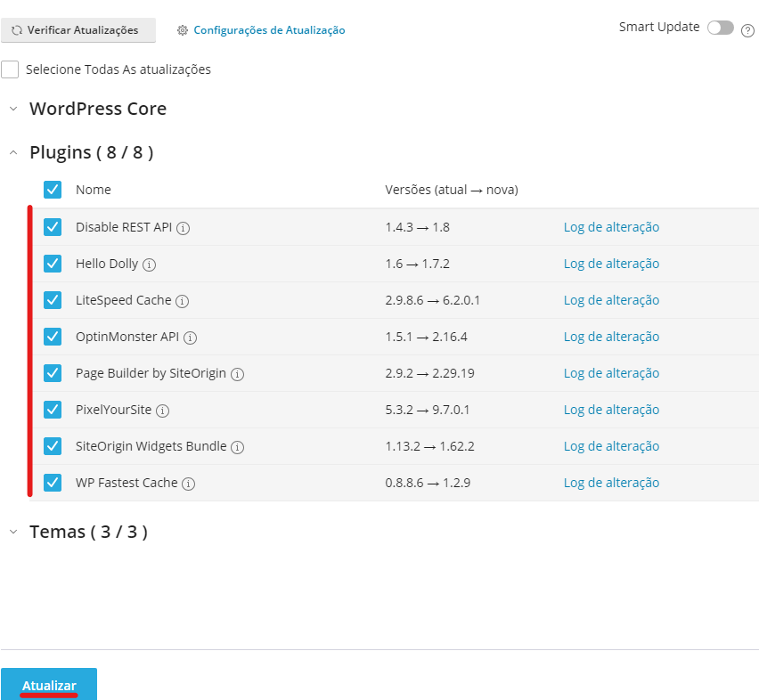
Task: Click version text 1.6 → 1.7.2
Action: click(417, 264)
